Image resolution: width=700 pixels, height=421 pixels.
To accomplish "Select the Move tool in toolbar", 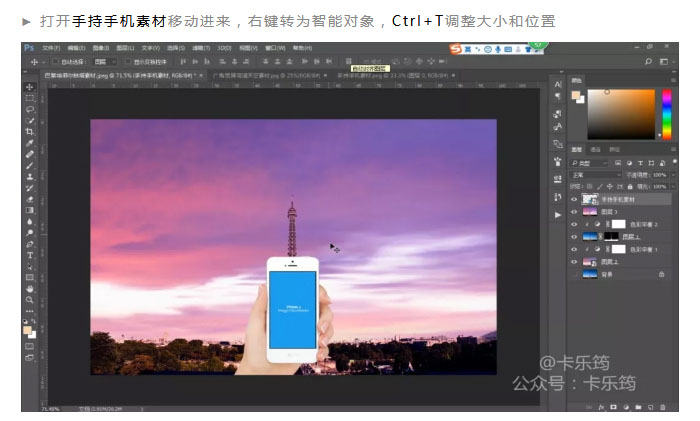I will [x=29, y=87].
